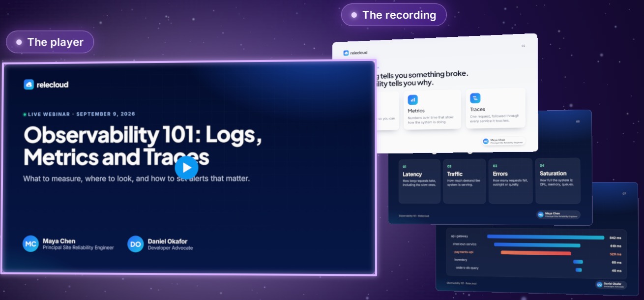The image size is (644, 300).
Task: Select the "The recording" label pill
Action: 394,15
